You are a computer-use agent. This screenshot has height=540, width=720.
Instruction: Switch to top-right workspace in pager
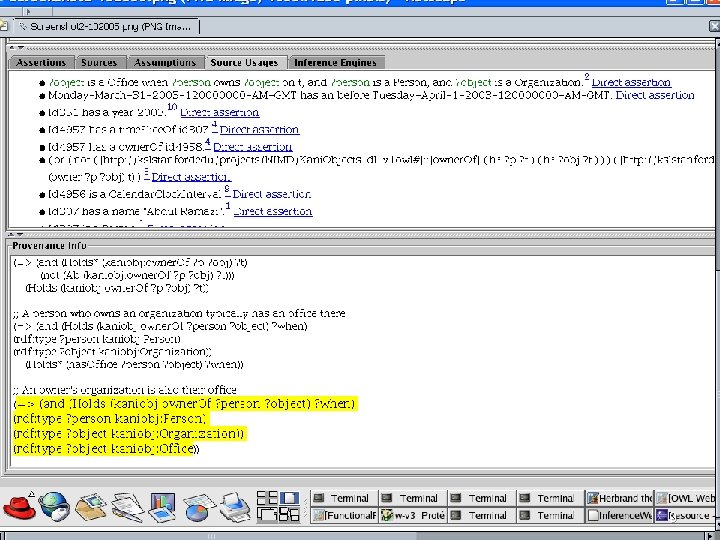(x=289, y=498)
